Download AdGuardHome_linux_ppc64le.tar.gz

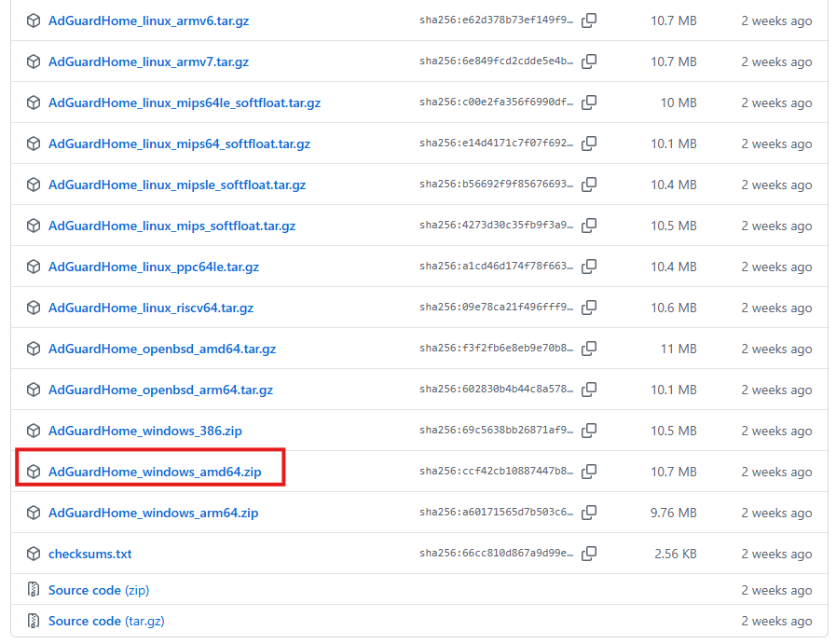[153, 267]
